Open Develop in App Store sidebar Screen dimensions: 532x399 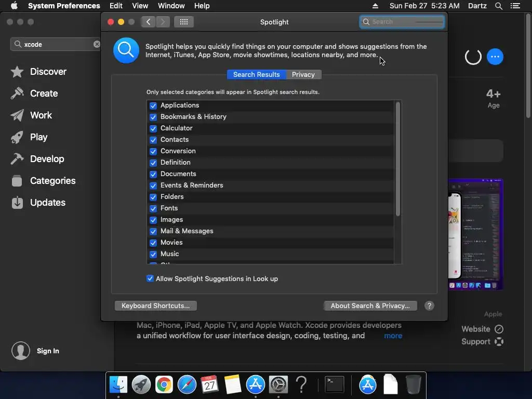pos(37,159)
